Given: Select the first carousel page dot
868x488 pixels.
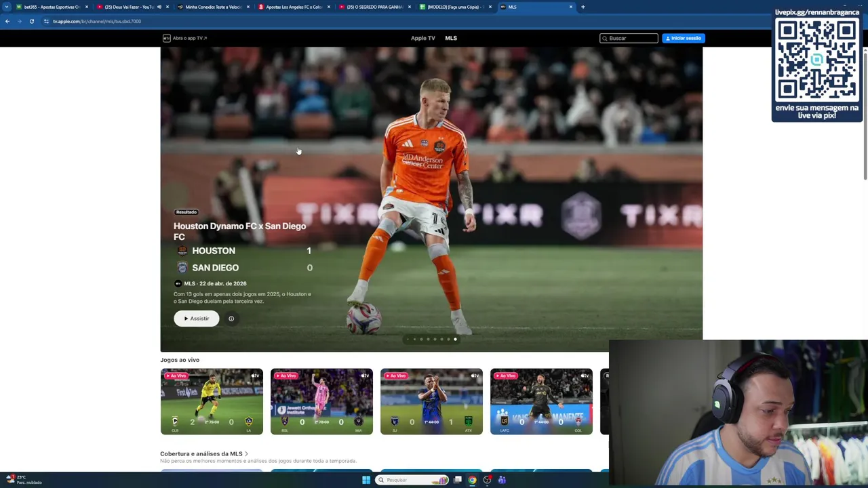Looking at the screenshot, I should tap(408, 339).
